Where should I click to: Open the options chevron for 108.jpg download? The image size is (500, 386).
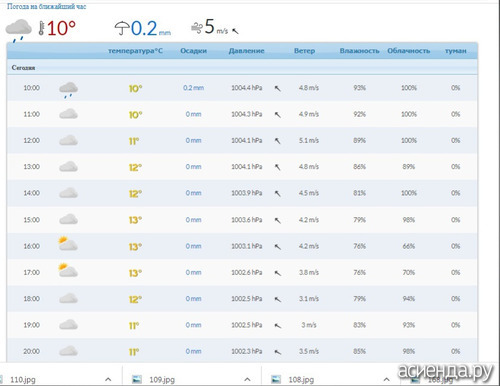coord(386,379)
